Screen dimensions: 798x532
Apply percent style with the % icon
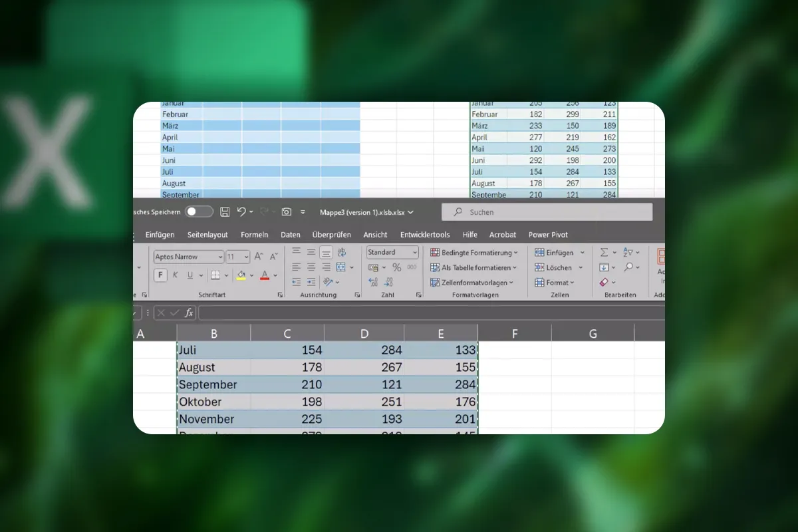396,267
